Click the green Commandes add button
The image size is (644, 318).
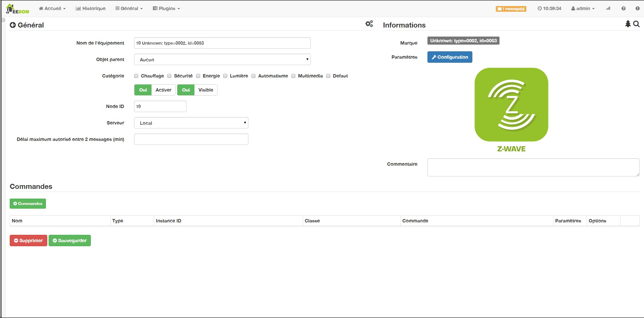(x=28, y=204)
